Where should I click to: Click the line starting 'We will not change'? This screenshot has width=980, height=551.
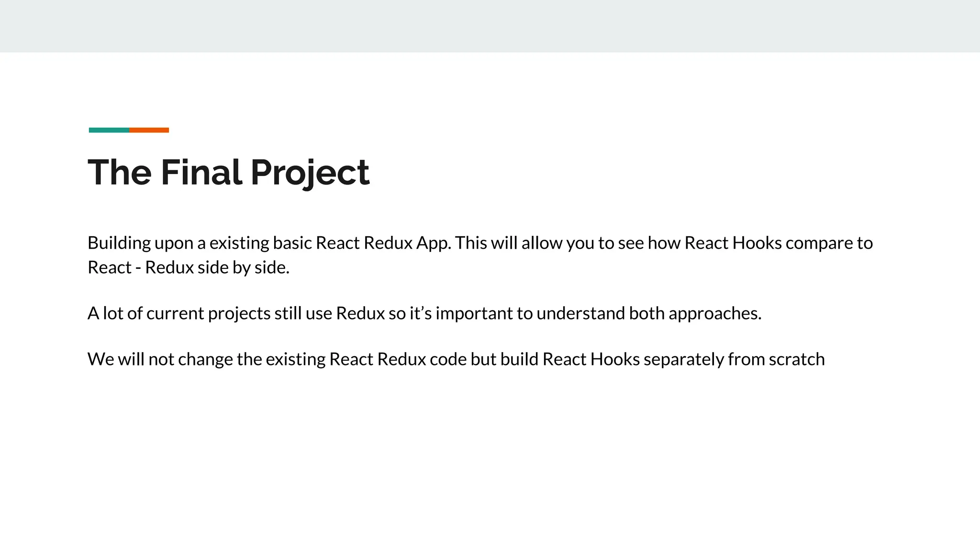click(x=456, y=359)
